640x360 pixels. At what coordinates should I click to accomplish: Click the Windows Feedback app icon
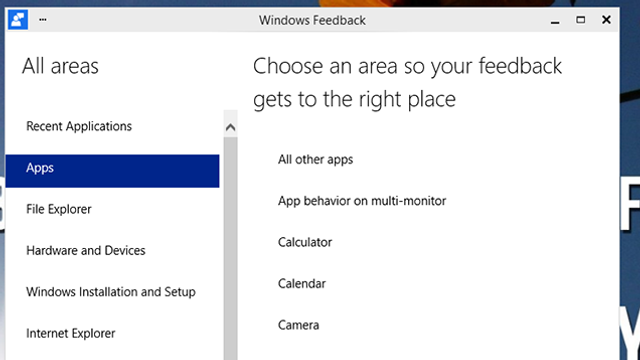click(x=18, y=20)
